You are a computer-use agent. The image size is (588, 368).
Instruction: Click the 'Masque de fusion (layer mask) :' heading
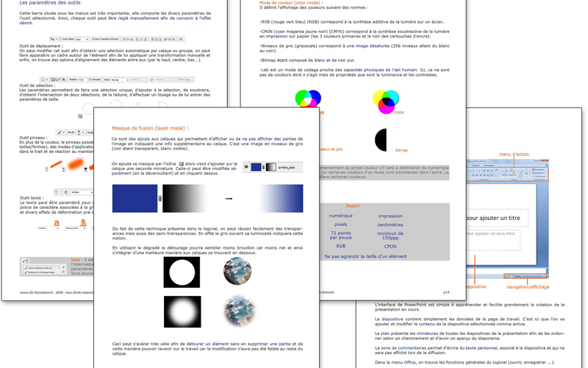click(x=150, y=128)
